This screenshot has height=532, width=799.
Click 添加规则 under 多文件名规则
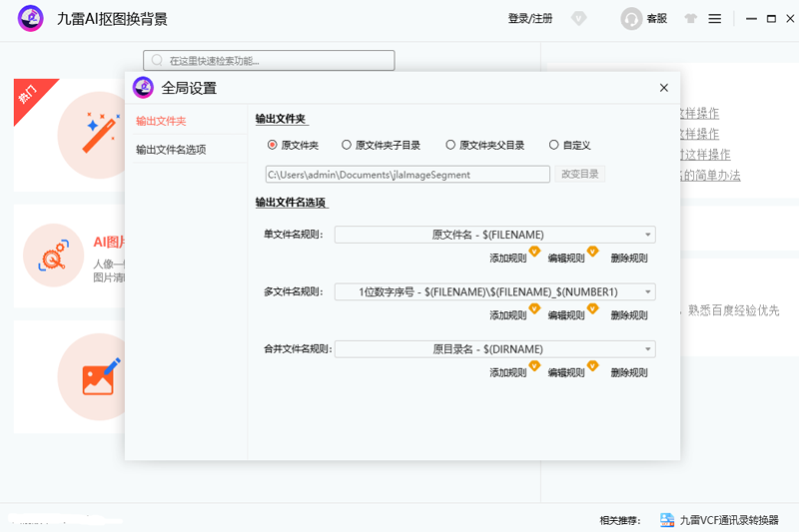point(507,315)
